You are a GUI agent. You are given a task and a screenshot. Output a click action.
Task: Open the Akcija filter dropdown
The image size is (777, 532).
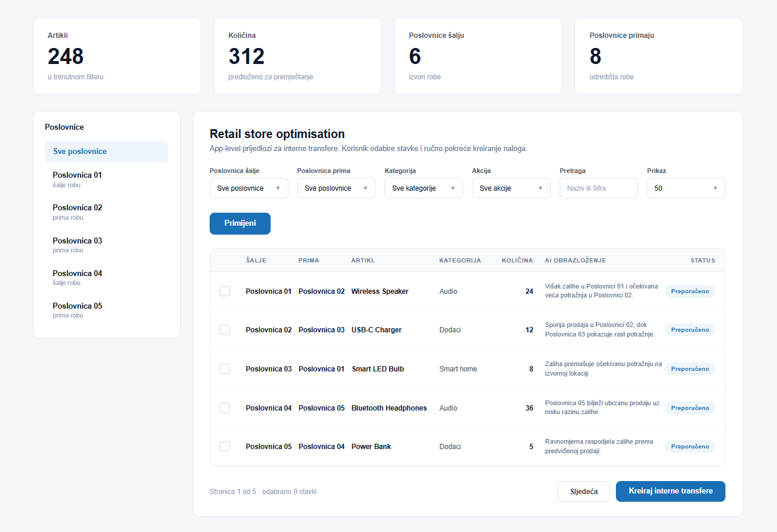pos(511,188)
